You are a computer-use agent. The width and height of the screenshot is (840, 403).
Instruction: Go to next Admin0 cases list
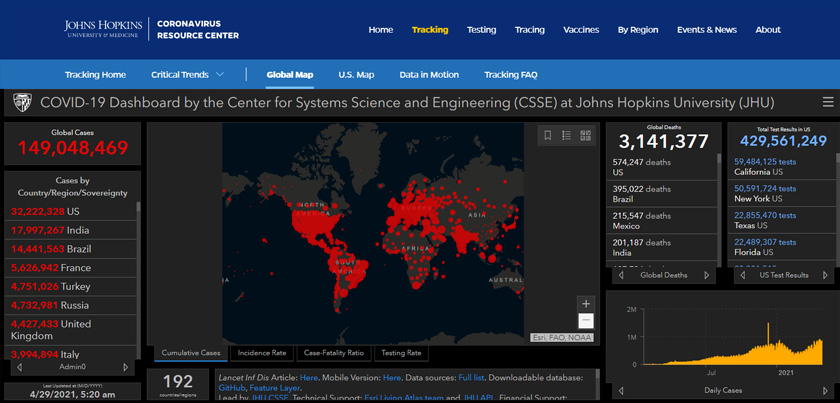point(125,367)
